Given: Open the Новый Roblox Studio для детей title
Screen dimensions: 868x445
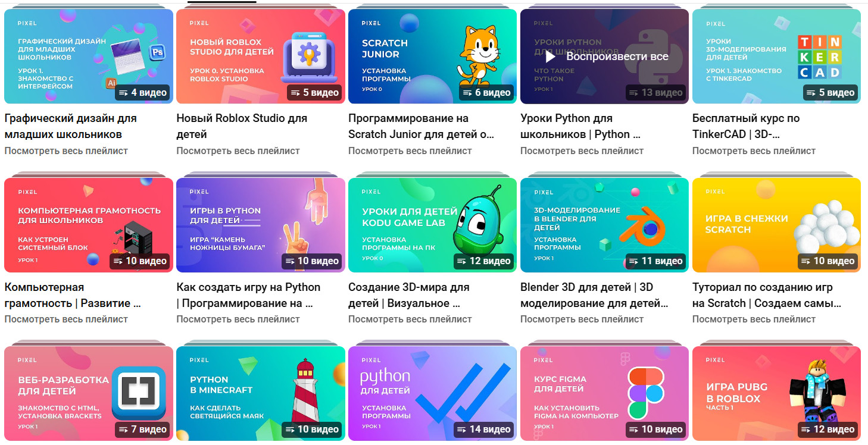Looking at the screenshot, I should (x=242, y=126).
